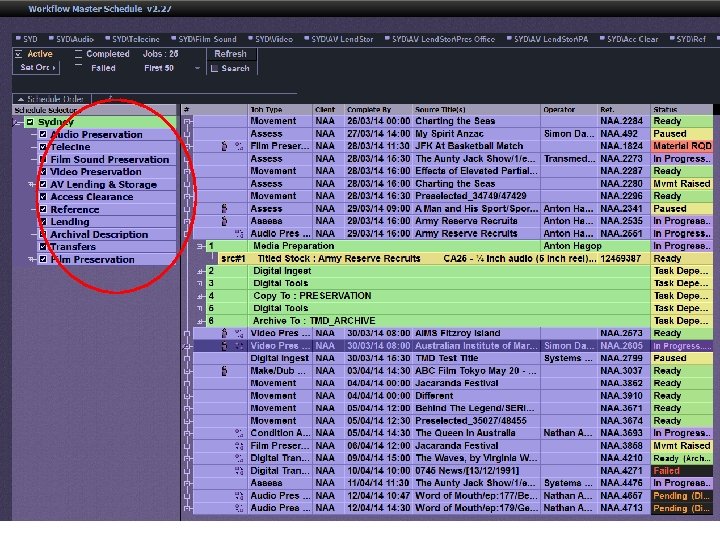Screen dimensions: 720x540
Task: Select Material RQD status cell
Action: point(682,146)
